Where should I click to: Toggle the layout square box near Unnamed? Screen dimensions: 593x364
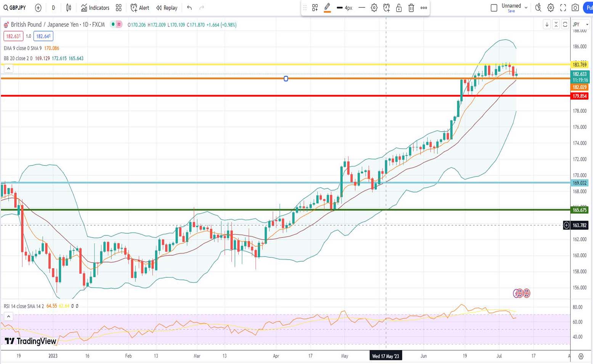click(x=494, y=8)
